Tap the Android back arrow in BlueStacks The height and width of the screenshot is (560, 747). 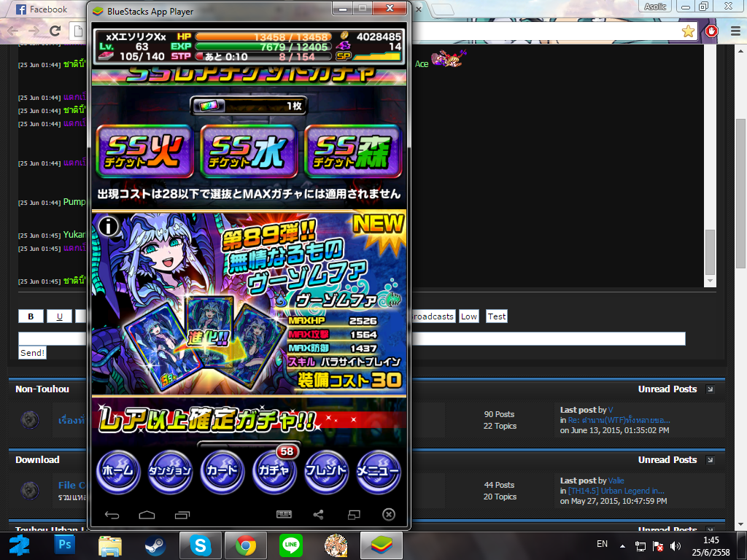click(x=112, y=515)
